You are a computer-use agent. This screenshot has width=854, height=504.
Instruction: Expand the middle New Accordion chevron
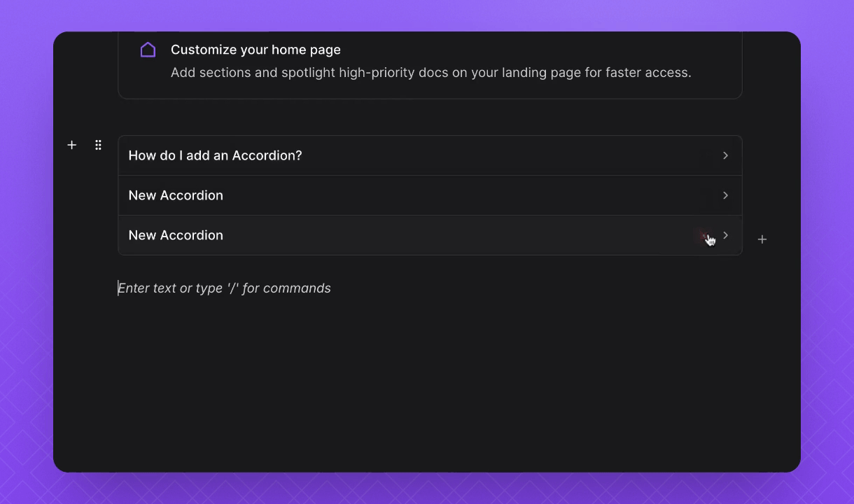point(725,195)
